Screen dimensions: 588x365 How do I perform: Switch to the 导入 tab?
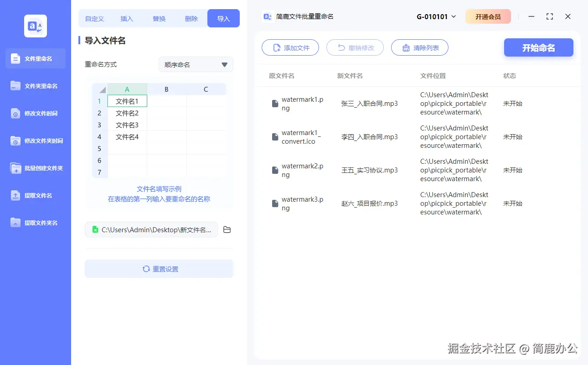223,18
